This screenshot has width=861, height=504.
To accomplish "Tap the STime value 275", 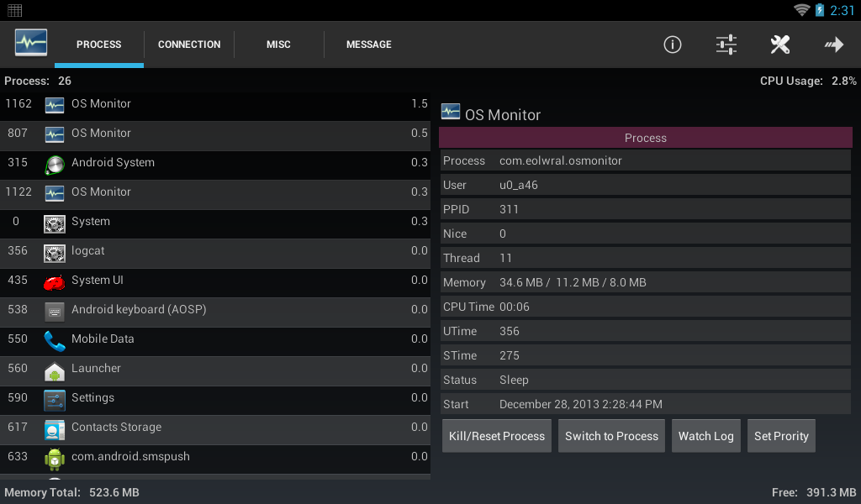I will coord(509,355).
